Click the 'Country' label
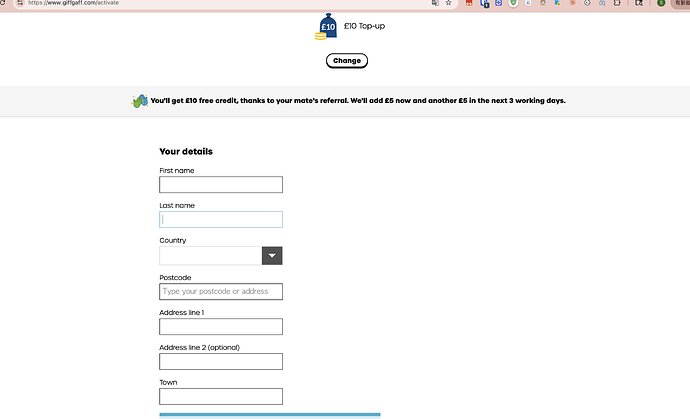The width and height of the screenshot is (690, 419). click(172, 240)
